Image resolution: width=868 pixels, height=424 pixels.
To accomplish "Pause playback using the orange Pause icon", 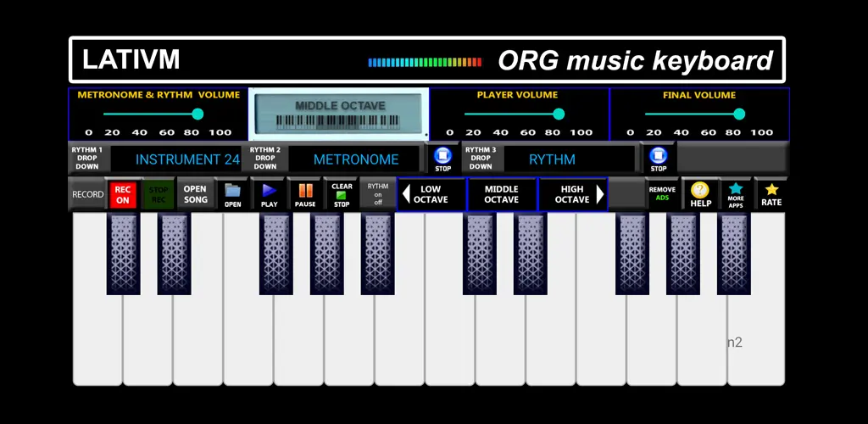I will click(x=305, y=194).
